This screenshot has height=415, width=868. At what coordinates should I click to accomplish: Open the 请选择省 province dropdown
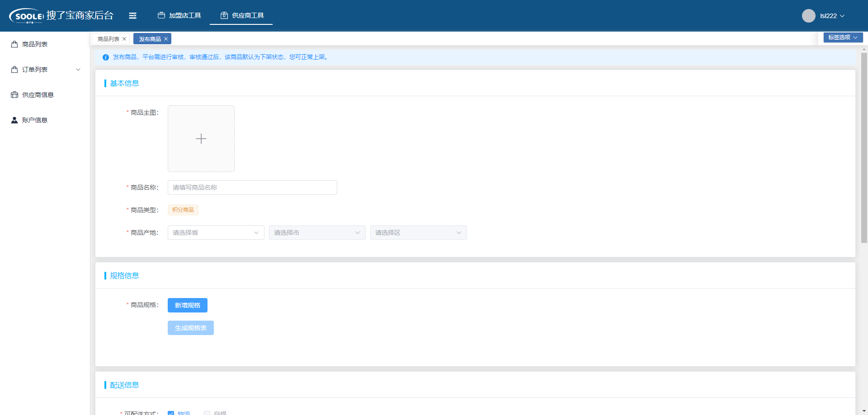pos(216,233)
